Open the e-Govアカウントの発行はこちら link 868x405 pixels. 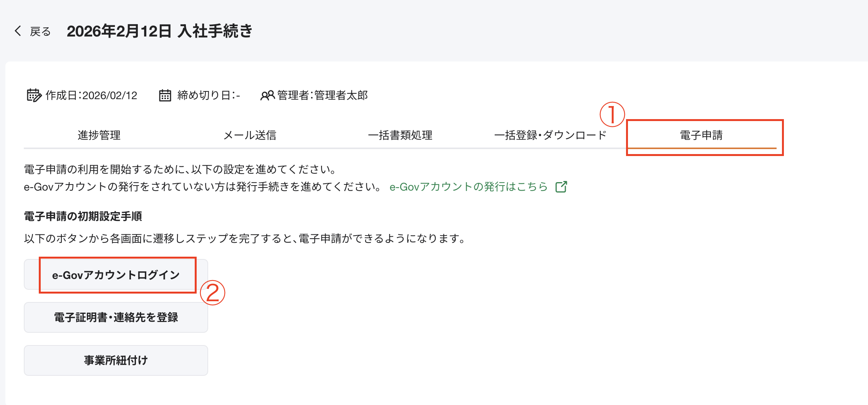point(468,187)
